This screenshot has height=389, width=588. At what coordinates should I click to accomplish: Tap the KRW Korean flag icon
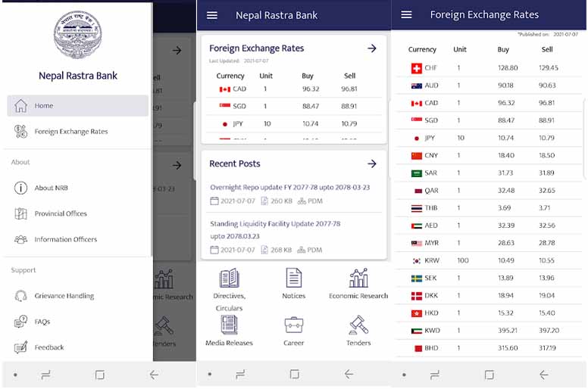coord(417,261)
